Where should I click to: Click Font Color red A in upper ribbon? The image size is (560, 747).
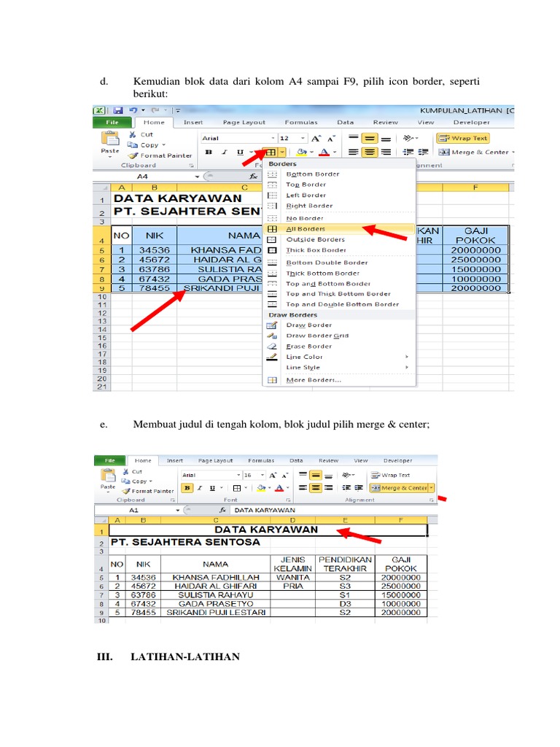(324, 152)
